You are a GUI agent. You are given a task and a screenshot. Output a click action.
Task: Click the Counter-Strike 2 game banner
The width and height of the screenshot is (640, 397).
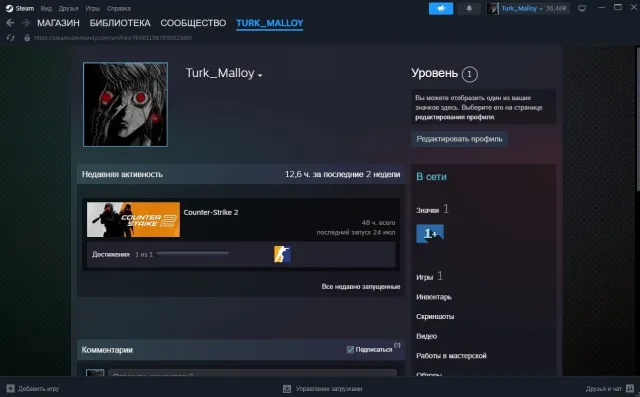(x=133, y=220)
